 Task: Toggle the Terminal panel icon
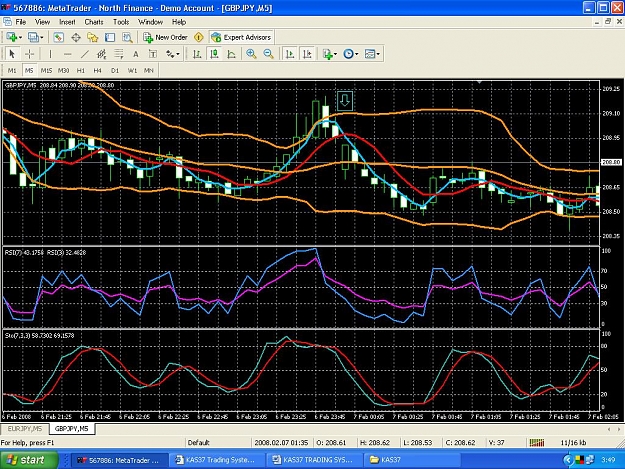pyautogui.click(x=110, y=37)
